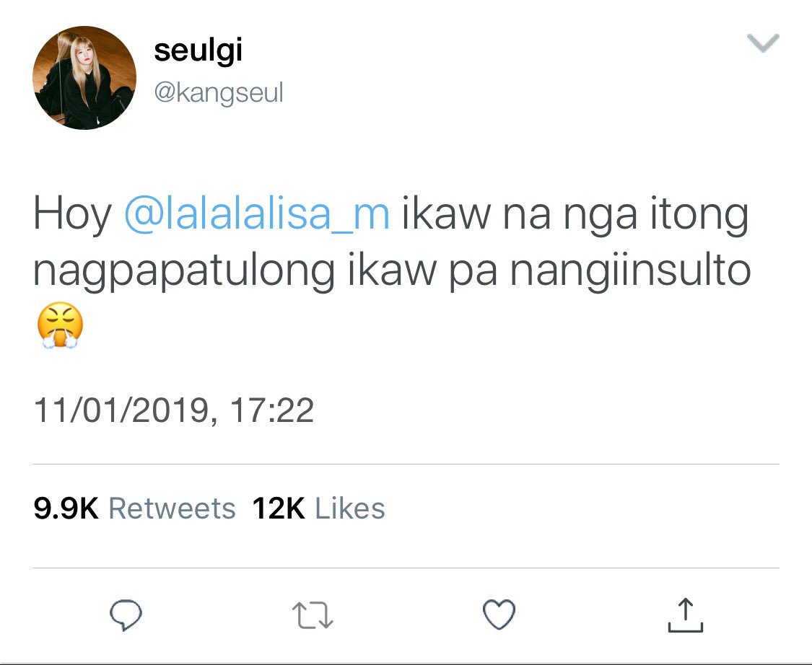
Task: Click the word Hoy starting the tweet
Action: (72, 214)
